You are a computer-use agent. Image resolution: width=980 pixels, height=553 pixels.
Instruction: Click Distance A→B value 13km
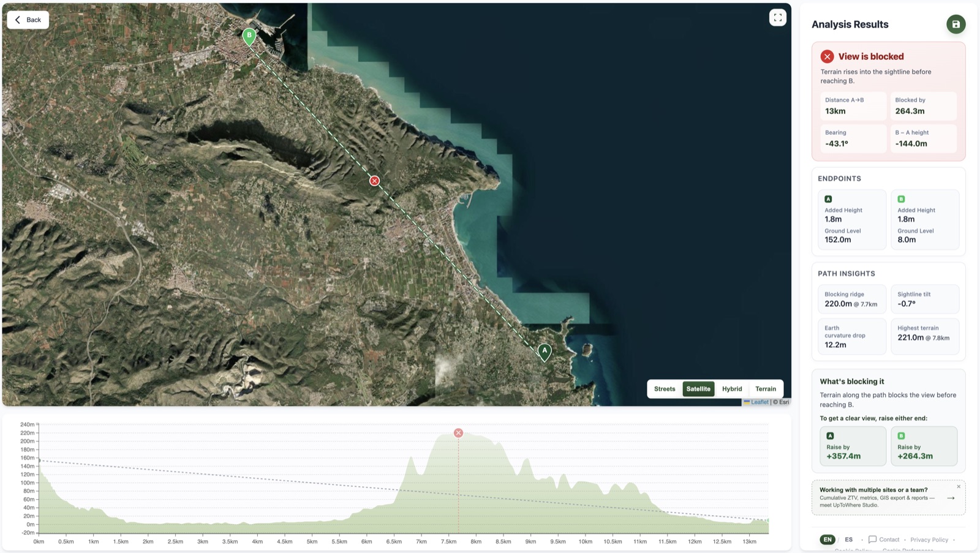pos(835,111)
